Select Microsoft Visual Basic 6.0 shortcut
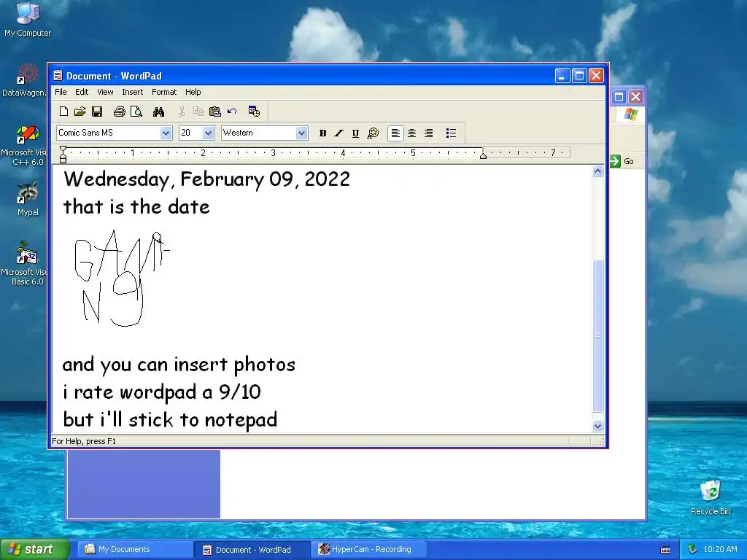The image size is (747, 560). coord(24,263)
